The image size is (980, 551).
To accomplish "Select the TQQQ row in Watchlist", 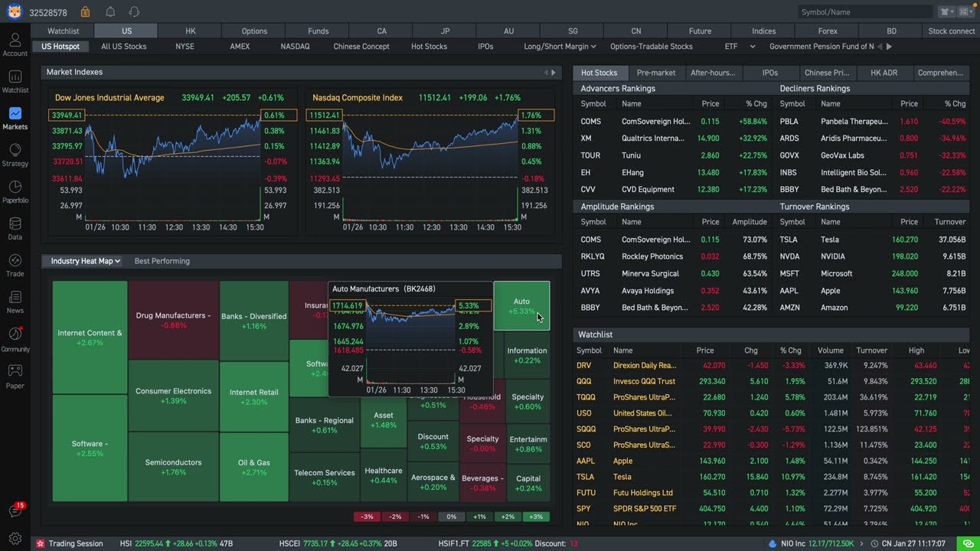I will point(772,397).
